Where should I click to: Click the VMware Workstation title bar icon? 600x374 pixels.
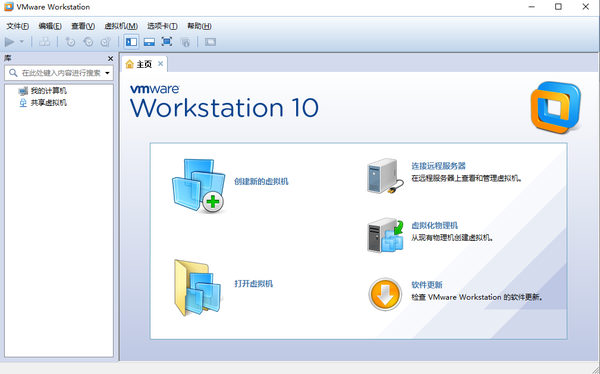[x=8, y=7]
